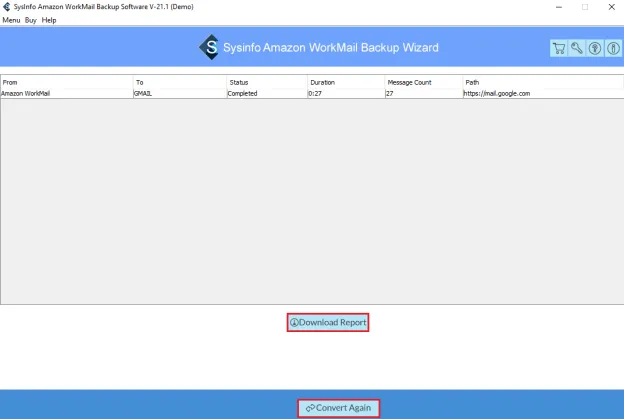Select the From column header
This screenshot has height=419, width=624.
[67, 82]
